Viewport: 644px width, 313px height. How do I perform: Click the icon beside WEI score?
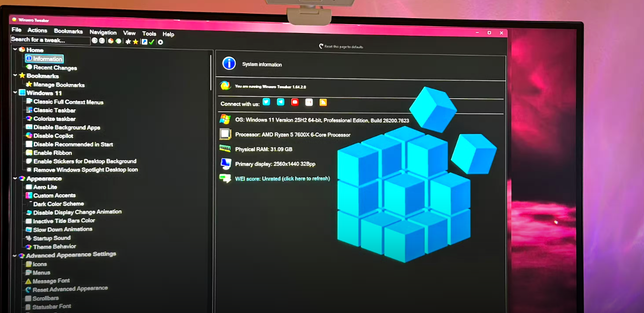[x=225, y=178]
